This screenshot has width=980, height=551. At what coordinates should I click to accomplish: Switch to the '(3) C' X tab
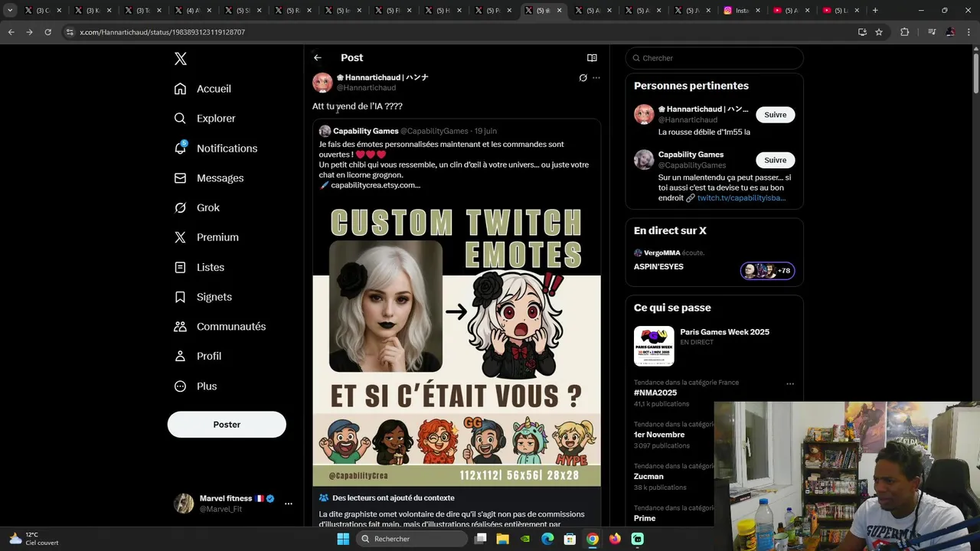point(44,11)
